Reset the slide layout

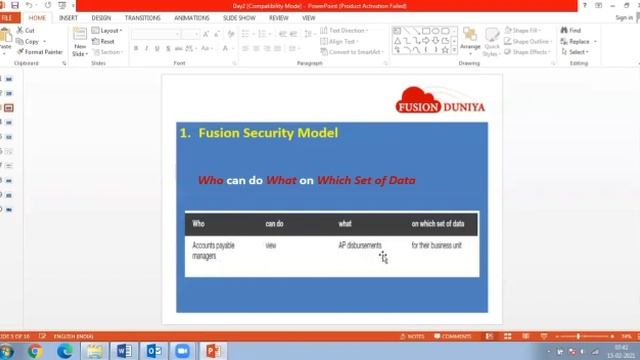tap(103, 41)
